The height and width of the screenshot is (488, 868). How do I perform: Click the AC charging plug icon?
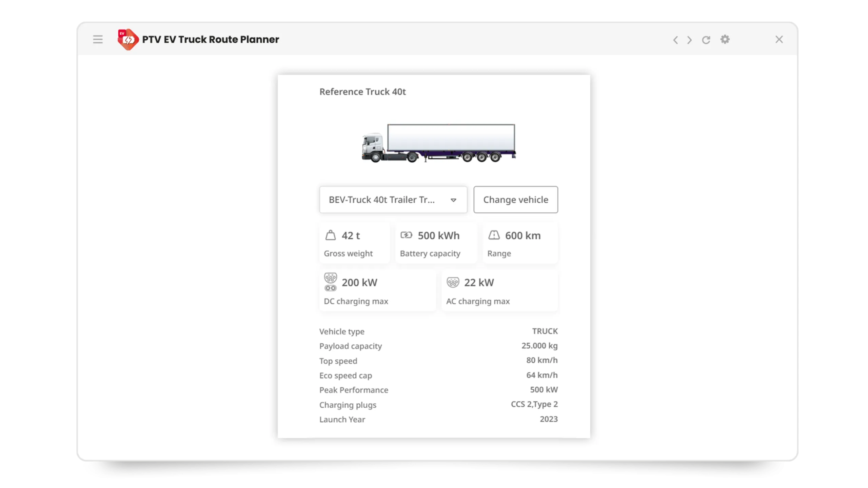[x=453, y=282]
